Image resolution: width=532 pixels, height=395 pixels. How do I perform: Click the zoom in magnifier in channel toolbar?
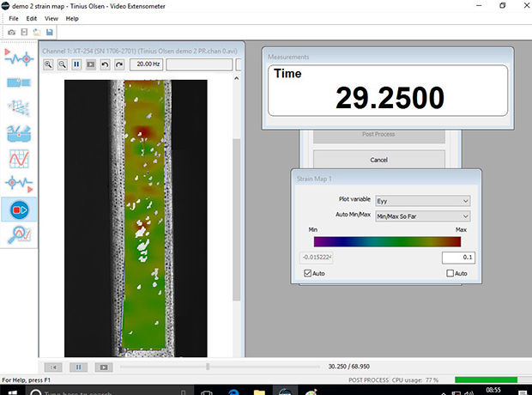click(49, 64)
